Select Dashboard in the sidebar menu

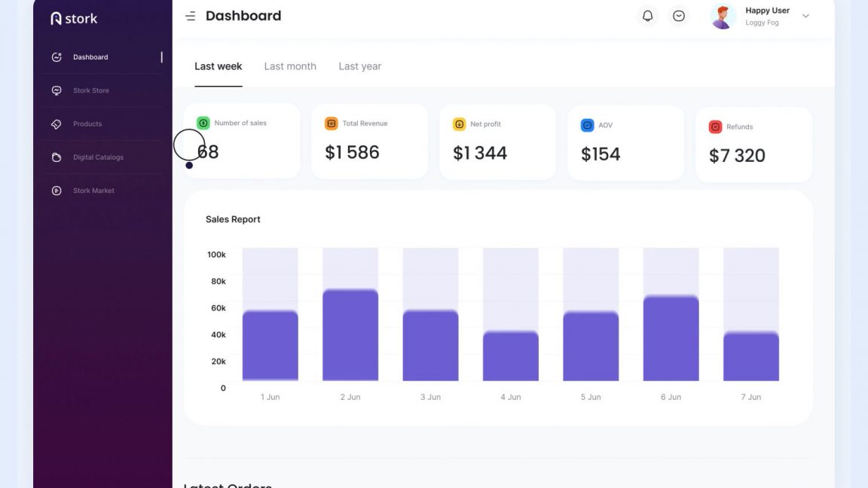tap(90, 56)
